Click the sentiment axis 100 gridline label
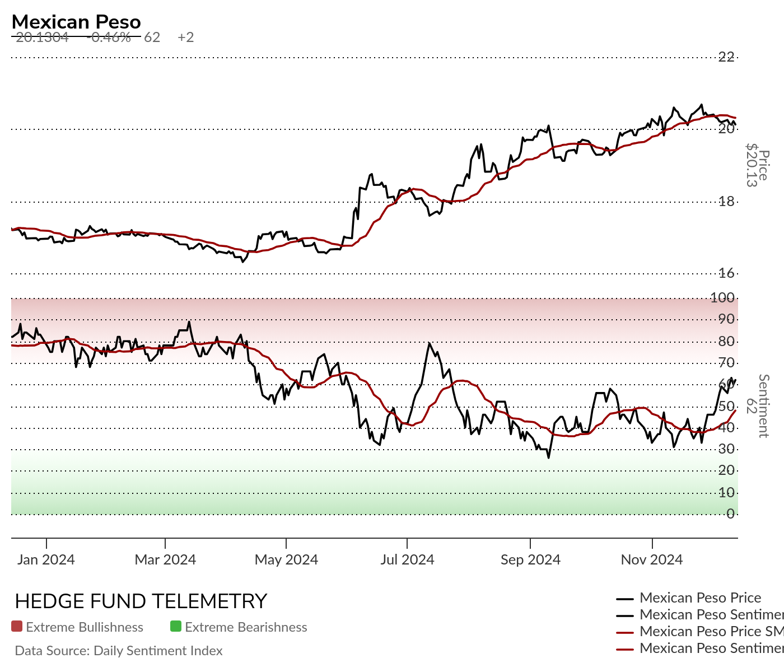 pos(722,297)
